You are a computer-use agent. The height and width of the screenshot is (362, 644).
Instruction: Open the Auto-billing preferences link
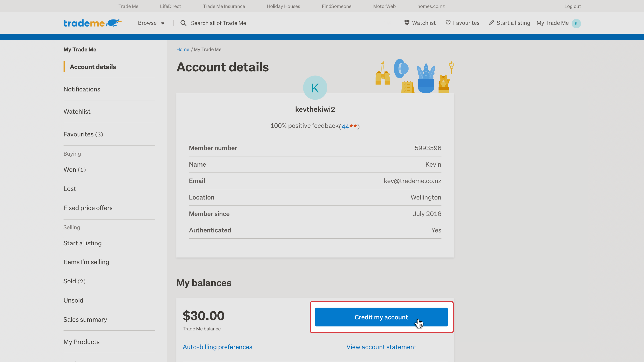(x=217, y=347)
